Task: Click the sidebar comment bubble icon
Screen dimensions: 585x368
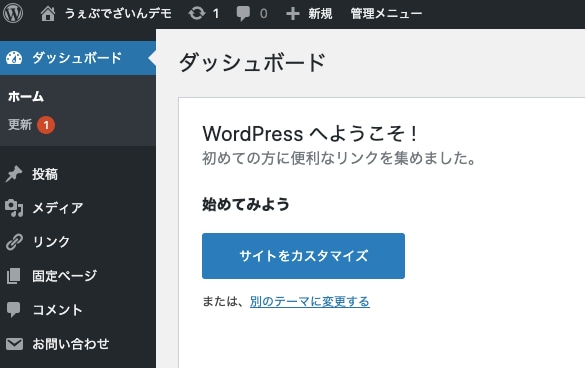Action: [x=13, y=310]
